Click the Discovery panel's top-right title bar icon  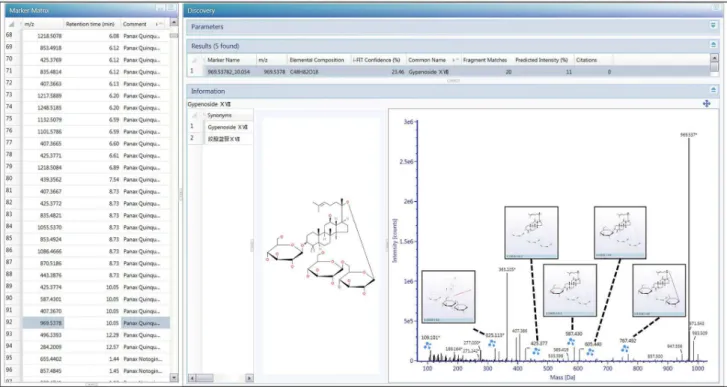point(716,8)
